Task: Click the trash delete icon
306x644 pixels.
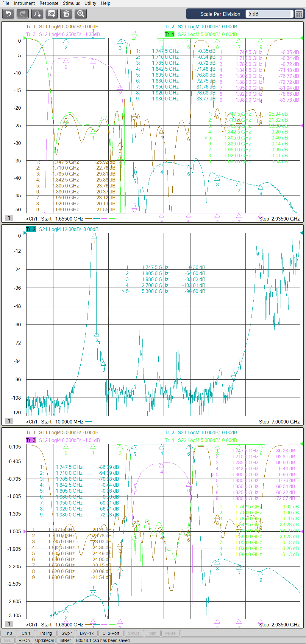Action: [66, 14]
